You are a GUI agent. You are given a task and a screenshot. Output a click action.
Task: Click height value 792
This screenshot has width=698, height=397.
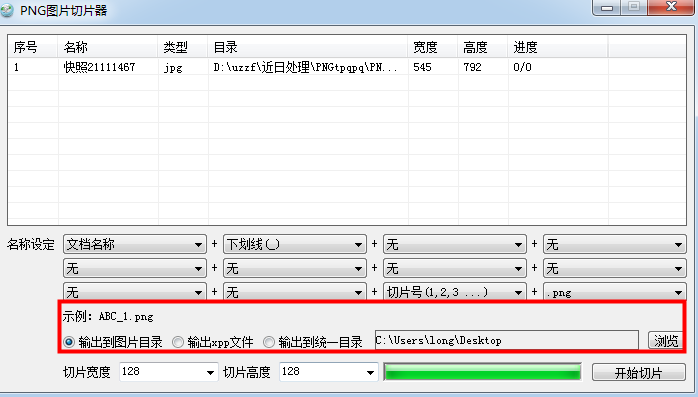[x=472, y=67]
